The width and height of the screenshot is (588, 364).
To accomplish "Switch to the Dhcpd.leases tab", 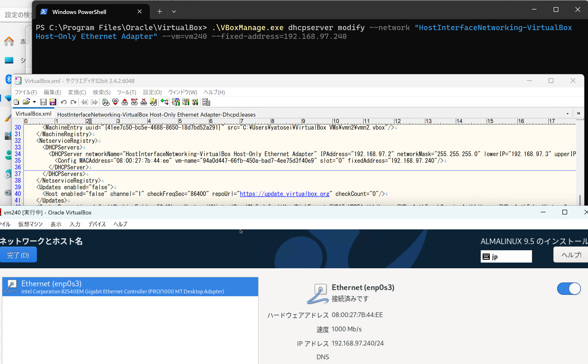I will tap(156, 115).
